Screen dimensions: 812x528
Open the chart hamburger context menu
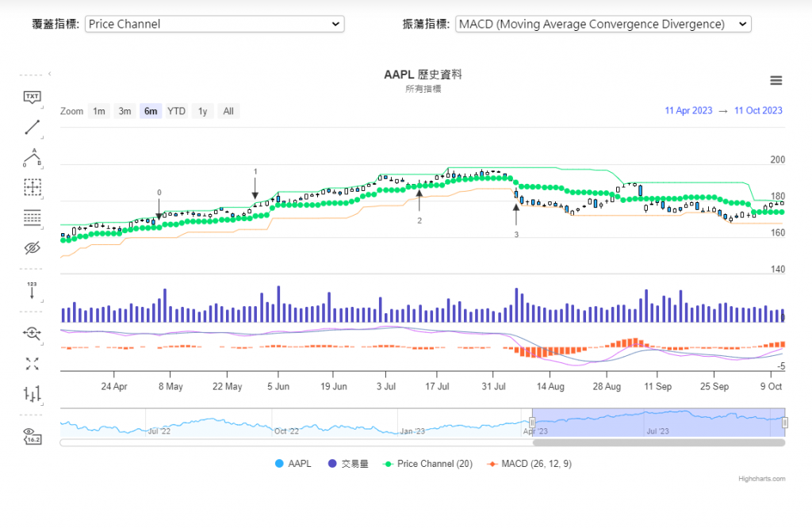pos(776,80)
